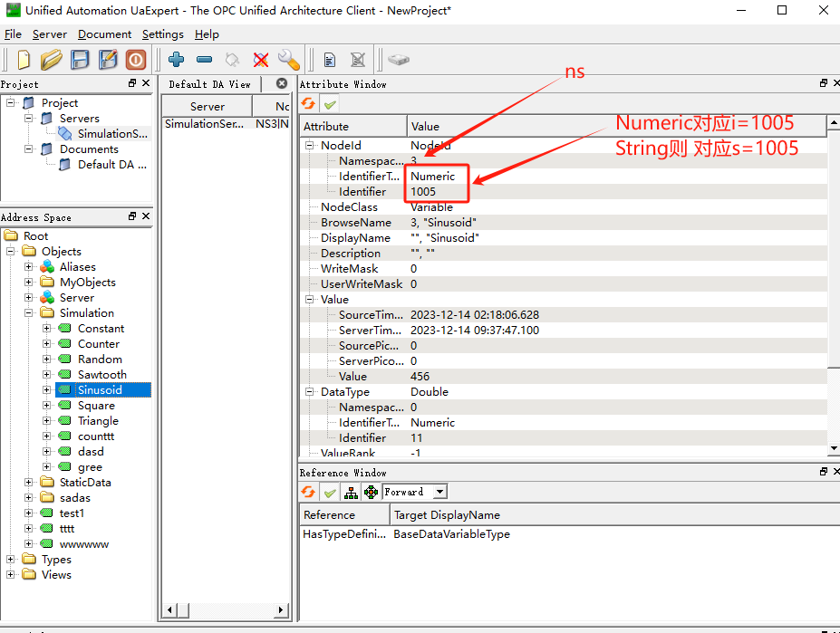Click the Save Project floppy icon
Screen dimensions: 840x633
click(x=80, y=60)
